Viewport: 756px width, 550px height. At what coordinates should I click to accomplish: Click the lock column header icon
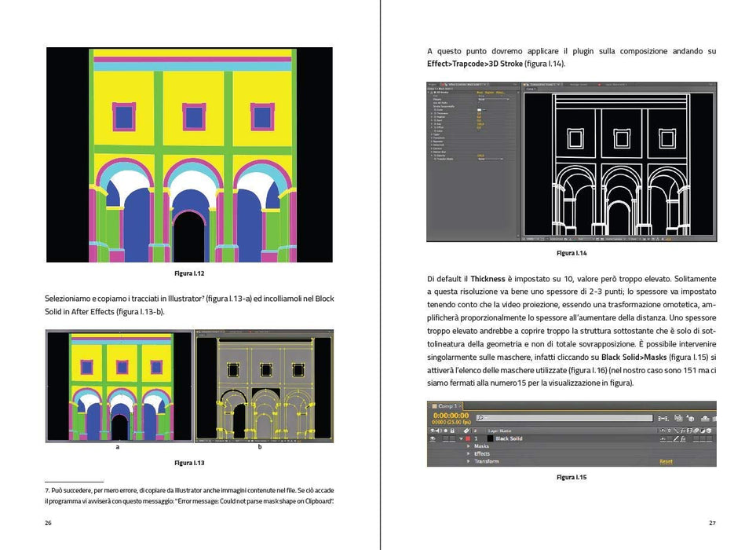452,431
